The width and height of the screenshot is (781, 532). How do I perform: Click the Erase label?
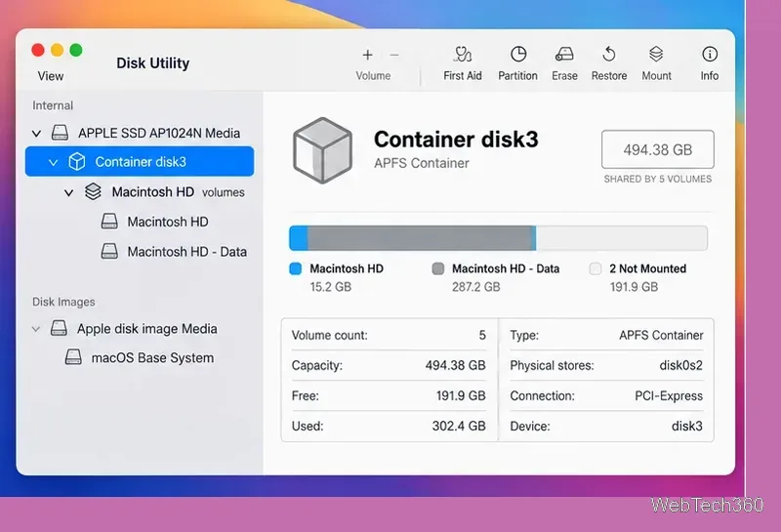click(564, 76)
